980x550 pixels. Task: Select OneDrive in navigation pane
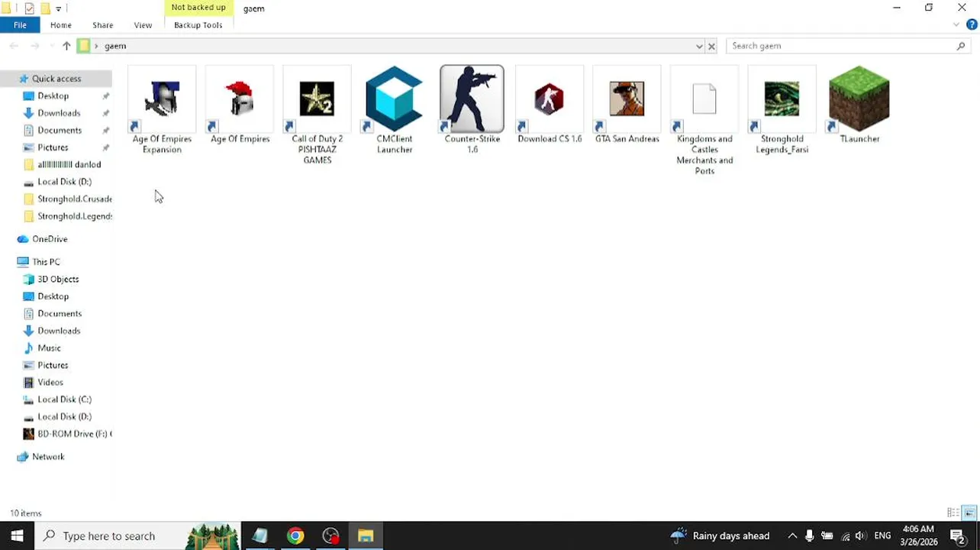(50, 239)
